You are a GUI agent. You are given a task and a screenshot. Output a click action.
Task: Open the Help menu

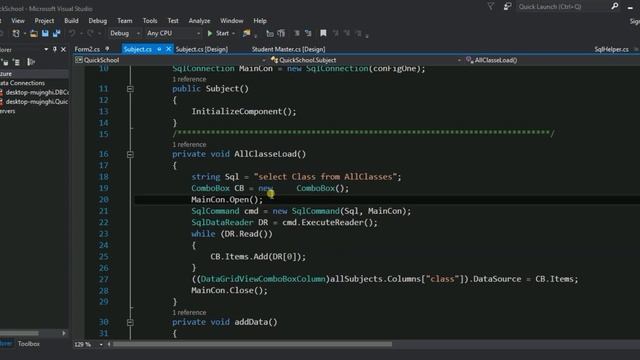coord(260,21)
